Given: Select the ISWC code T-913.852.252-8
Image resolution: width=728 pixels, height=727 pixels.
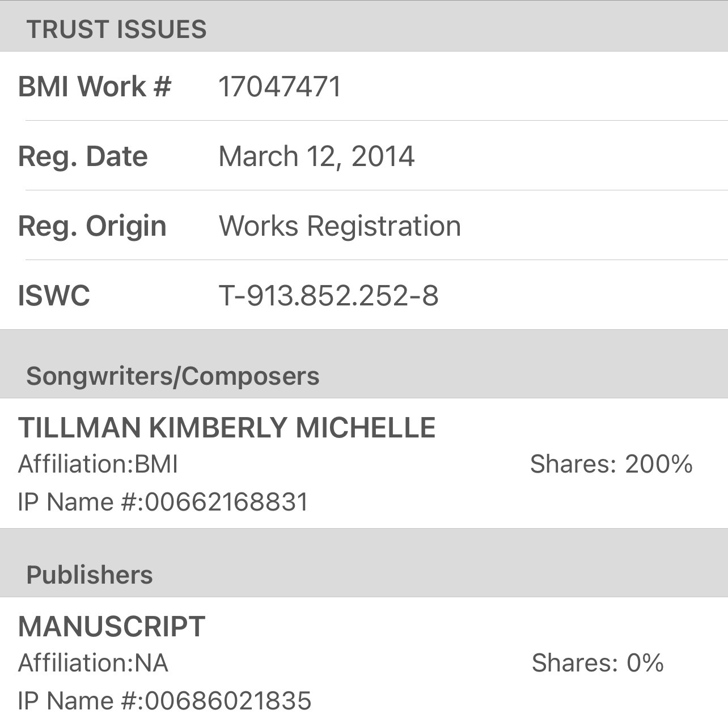Looking at the screenshot, I should (x=328, y=296).
